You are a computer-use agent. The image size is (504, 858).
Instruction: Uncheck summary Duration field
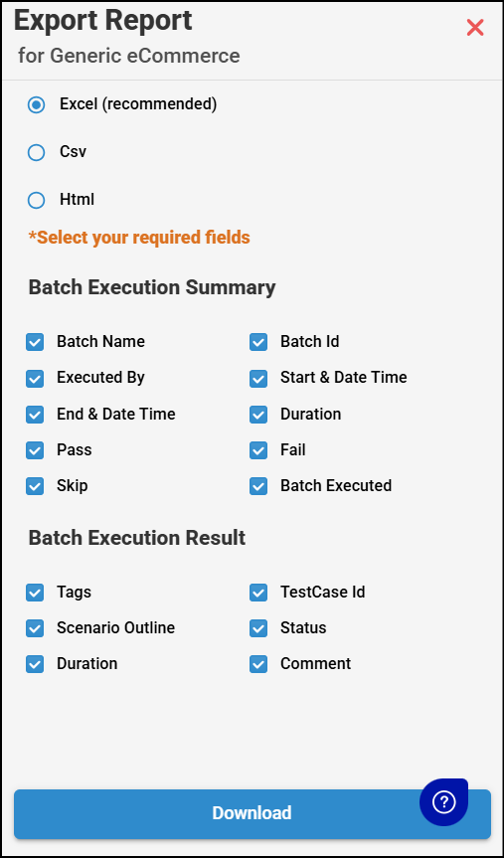point(258,415)
